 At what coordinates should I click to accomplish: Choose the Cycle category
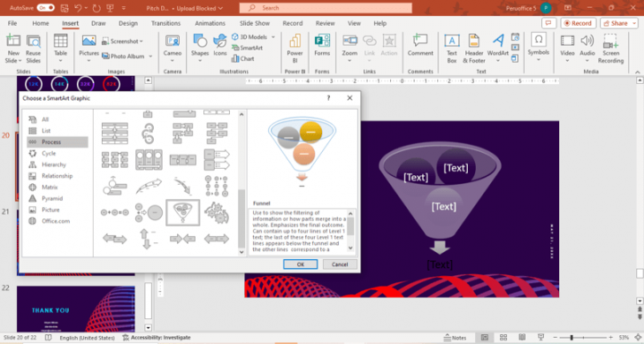[x=57, y=153]
